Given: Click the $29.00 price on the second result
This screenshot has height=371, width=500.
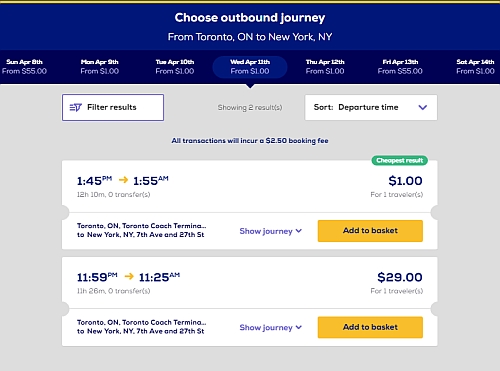Looking at the screenshot, I should (400, 277).
